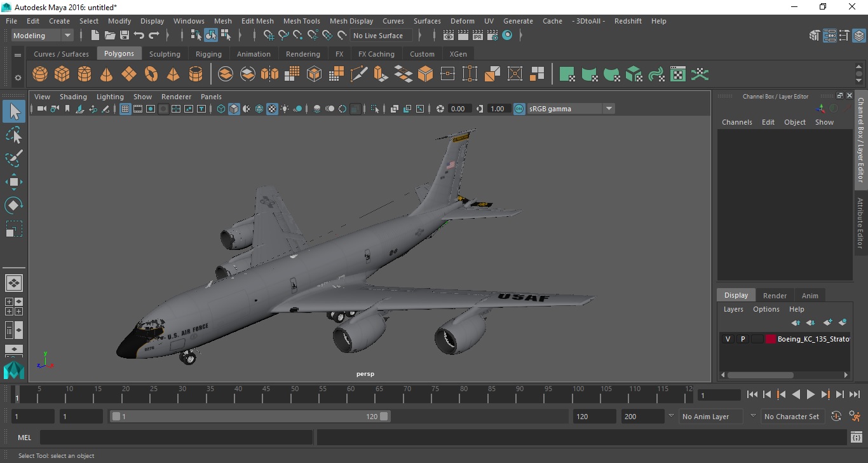This screenshot has width=868, height=463.
Task: Click the Undo arrow icon
Action: [x=139, y=36]
